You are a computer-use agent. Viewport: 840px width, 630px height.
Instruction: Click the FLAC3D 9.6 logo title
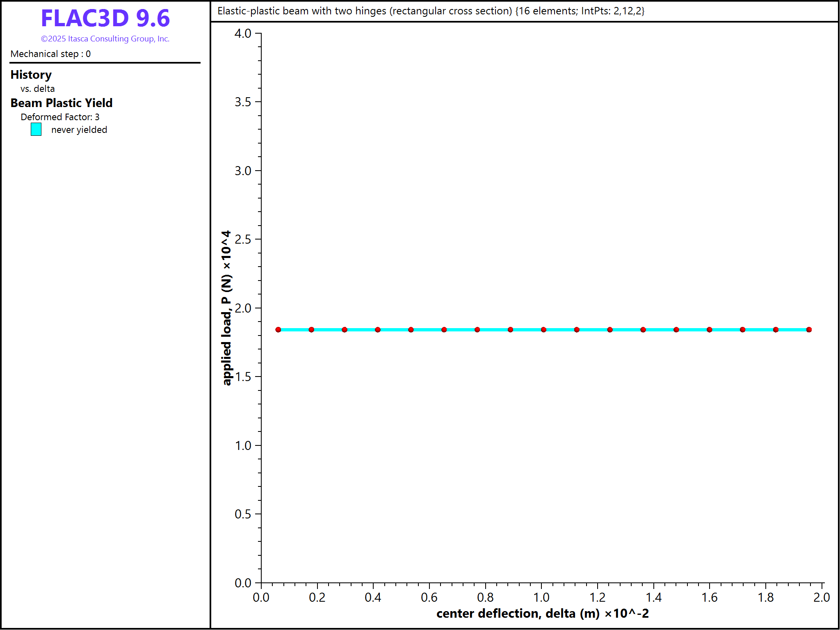tap(105, 18)
